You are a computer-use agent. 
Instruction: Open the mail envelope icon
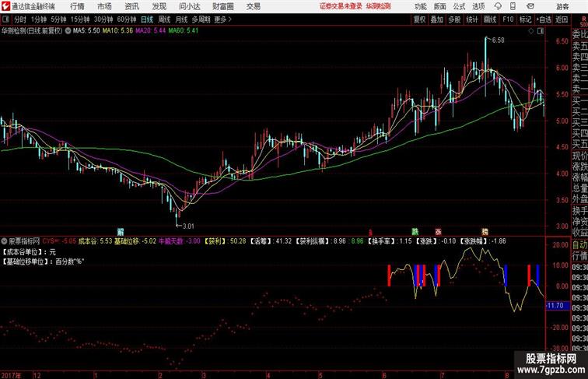tap(530, 6)
